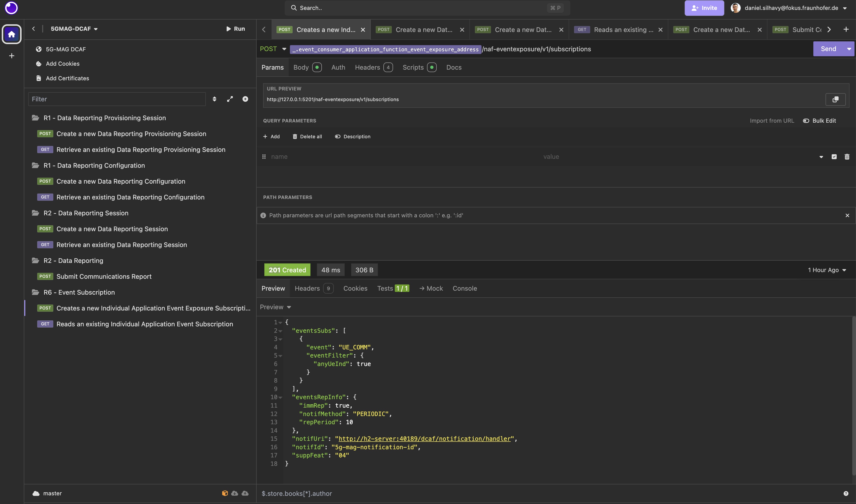This screenshot has width=856, height=504.
Task: Click the collection Filter input field
Action: [x=117, y=99]
